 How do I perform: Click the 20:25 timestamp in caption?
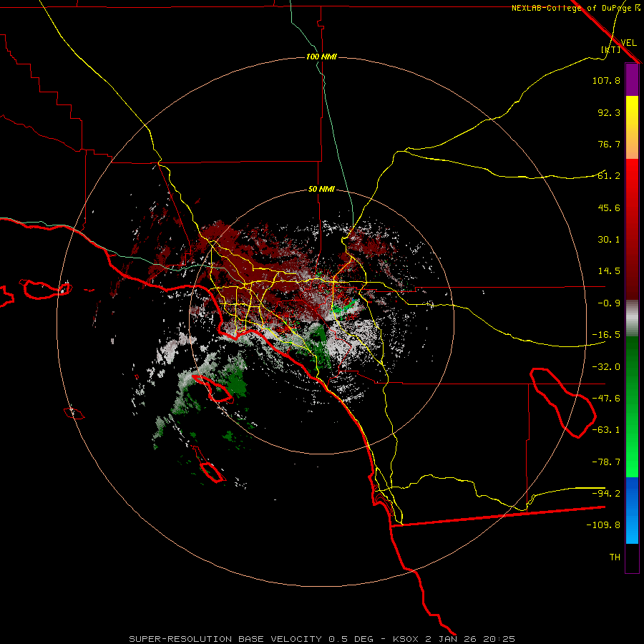click(x=499, y=639)
